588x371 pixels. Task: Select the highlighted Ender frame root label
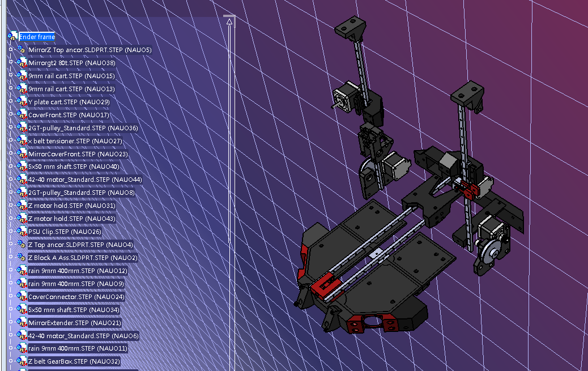[37, 37]
